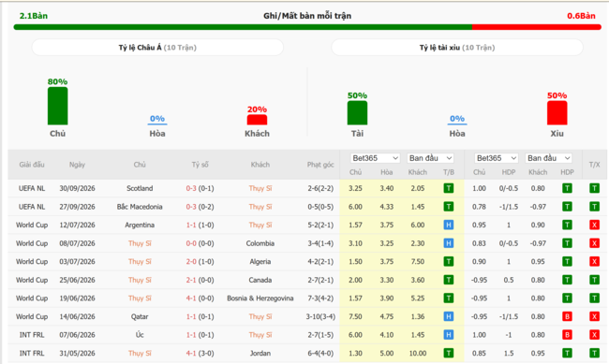The height and width of the screenshot is (364, 609).
Task: Click the Giải đấu column header
Action: point(32,165)
